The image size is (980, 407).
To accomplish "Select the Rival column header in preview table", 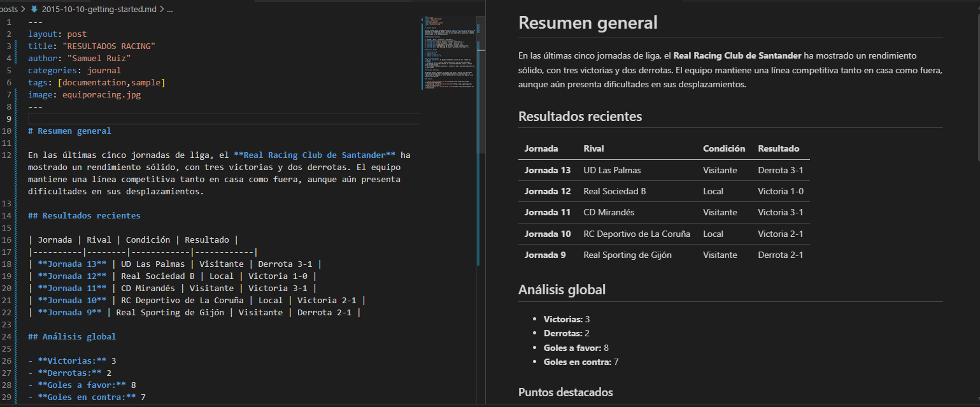I will tap(593, 148).
